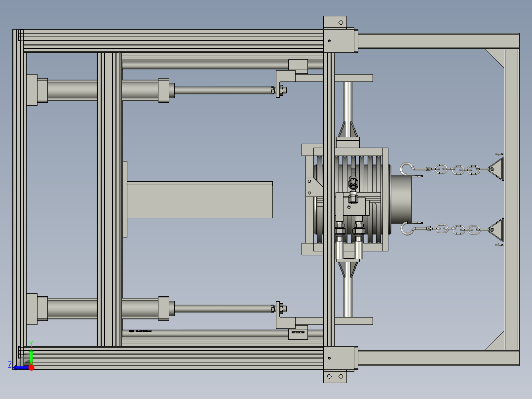Viewport: 532px width, 399px height.
Task: Click the nut on the lower piston rod end
Action: [281, 308]
